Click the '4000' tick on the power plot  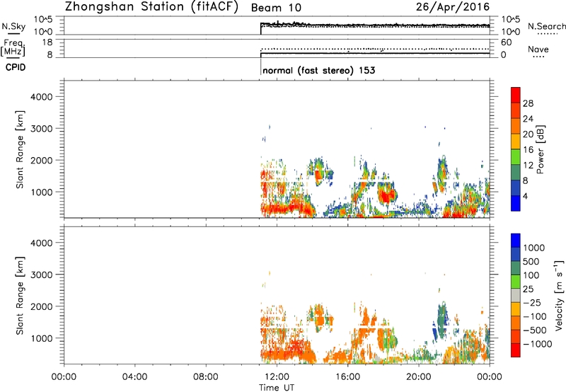point(42,97)
